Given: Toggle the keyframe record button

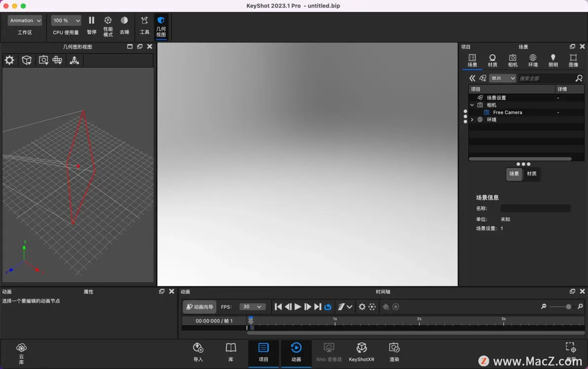Looking at the screenshot, I should click(x=396, y=307).
